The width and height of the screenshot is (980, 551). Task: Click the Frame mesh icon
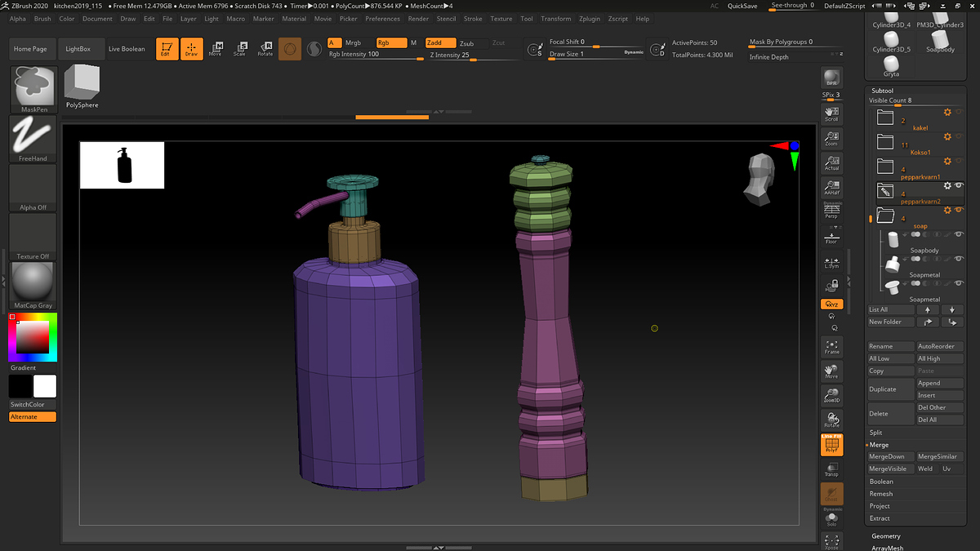831,347
